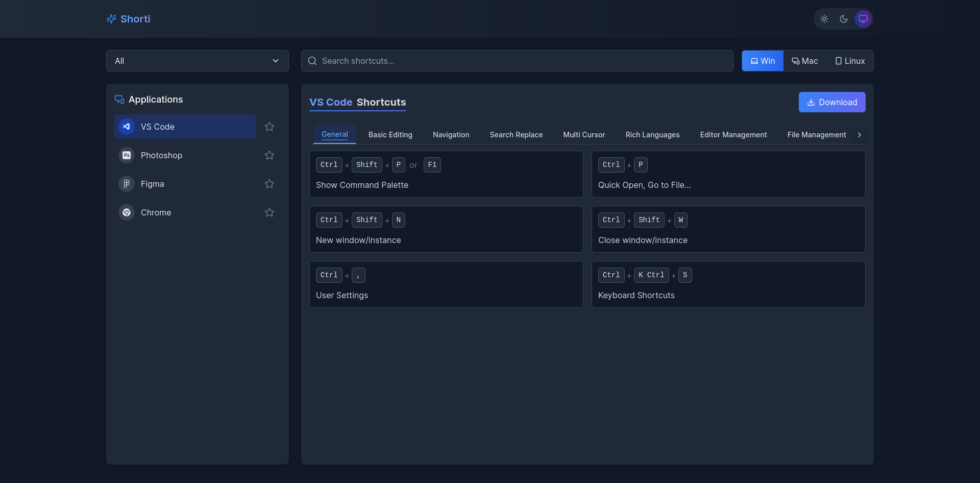980x483 pixels.
Task: Click the Close window/instance shortcut card
Action: coord(728,229)
